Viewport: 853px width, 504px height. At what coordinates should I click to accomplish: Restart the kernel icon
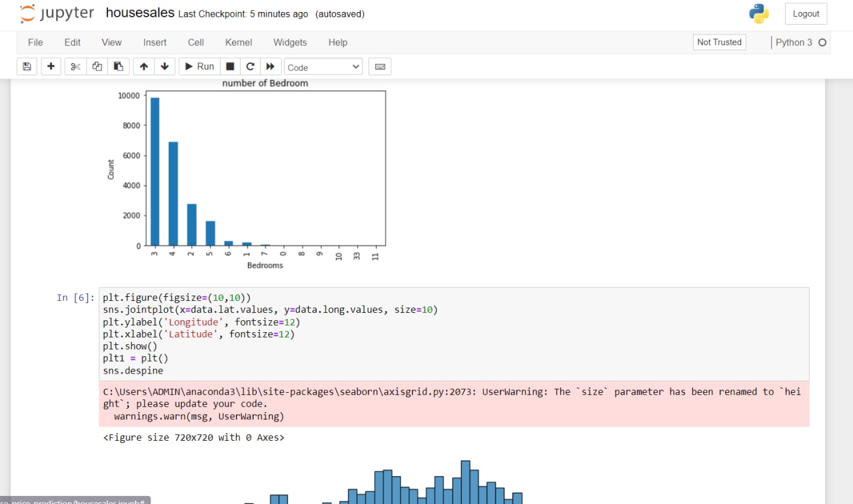(251, 67)
